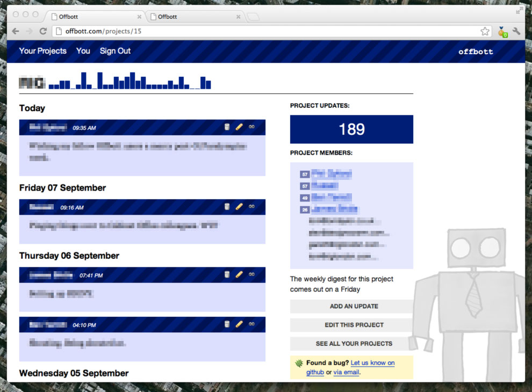Select SEE ALL YOUR PROJECTS

coord(354,344)
